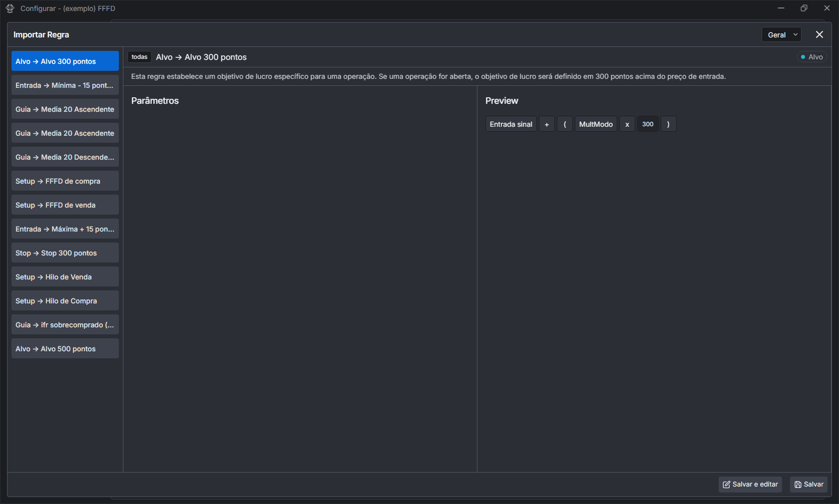Select Alvo 500 pontos rule

[x=65, y=349]
